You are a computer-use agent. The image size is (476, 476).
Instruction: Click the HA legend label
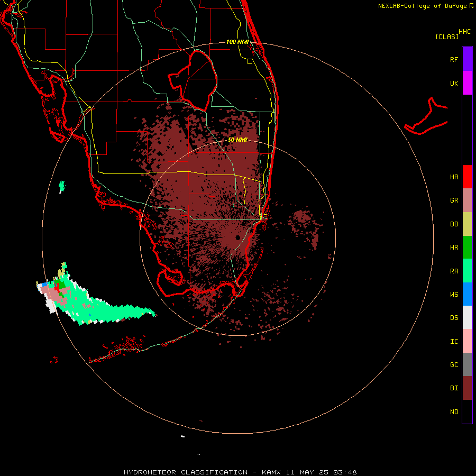pyautogui.click(x=454, y=177)
